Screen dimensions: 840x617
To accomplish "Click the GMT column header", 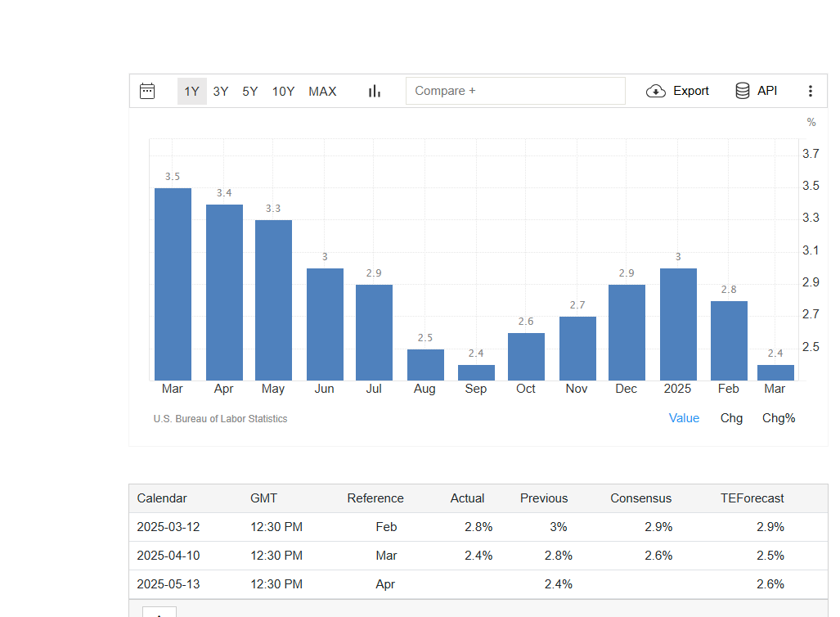I will 263,498.
